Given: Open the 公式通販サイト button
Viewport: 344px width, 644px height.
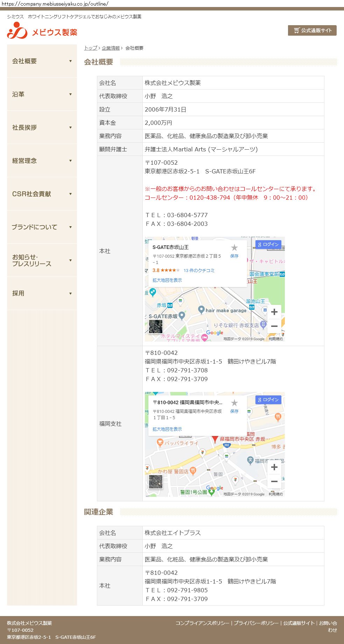Looking at the screenshot, I should point(312,30).
